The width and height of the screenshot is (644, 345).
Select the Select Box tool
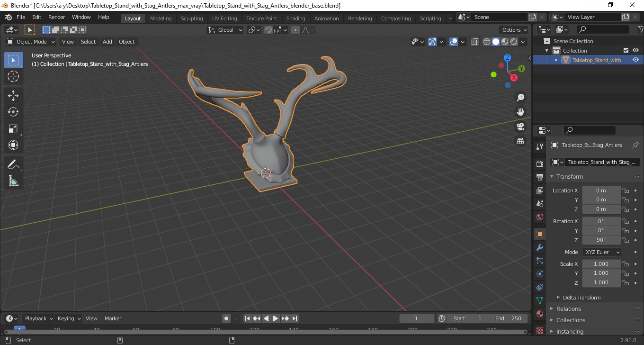(13, 60)
